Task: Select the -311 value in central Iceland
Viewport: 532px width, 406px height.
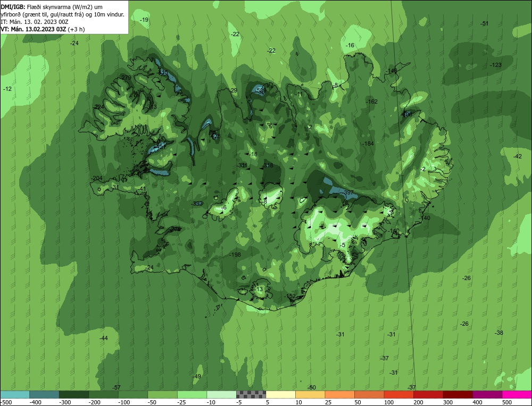Action: coord(242,165)
